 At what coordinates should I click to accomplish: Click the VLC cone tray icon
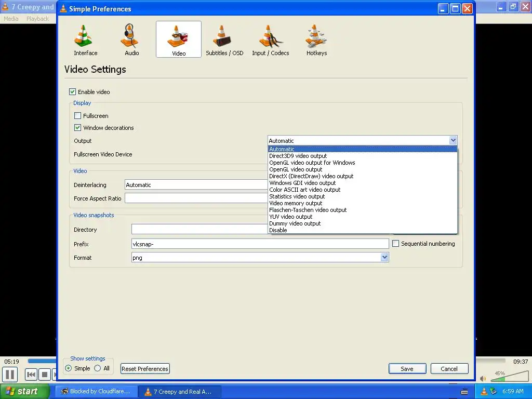(484, 391)
